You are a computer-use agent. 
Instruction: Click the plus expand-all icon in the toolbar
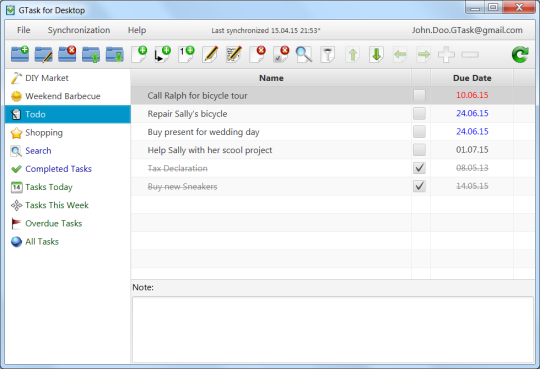(x=446, y=54)
